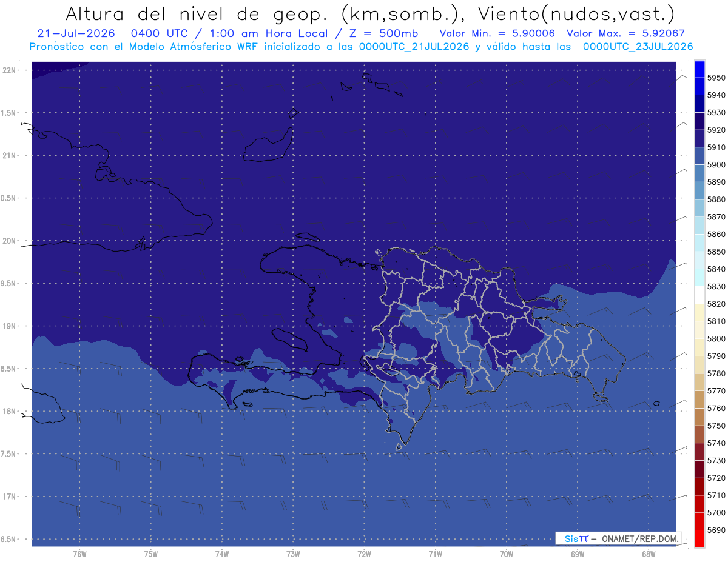Select the date text '21-Jul-2026'
Viewport: 728px width, 562px height.
[76, 33]
